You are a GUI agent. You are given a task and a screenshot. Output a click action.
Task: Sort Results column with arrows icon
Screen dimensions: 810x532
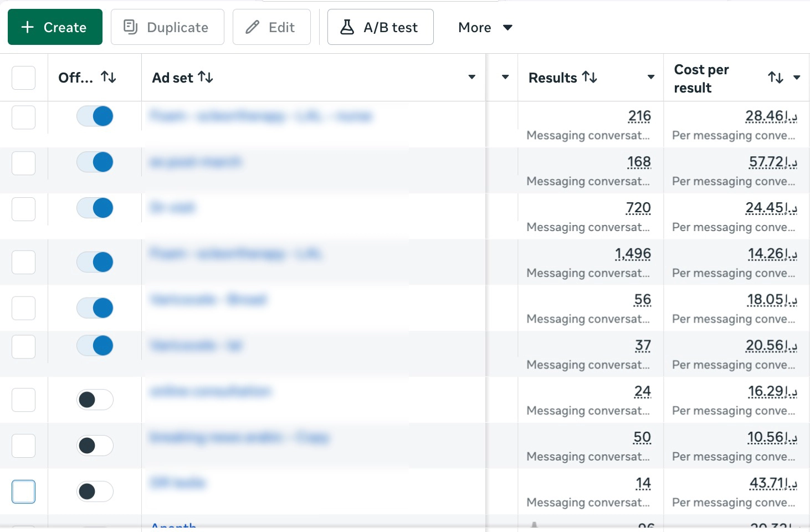589,77
